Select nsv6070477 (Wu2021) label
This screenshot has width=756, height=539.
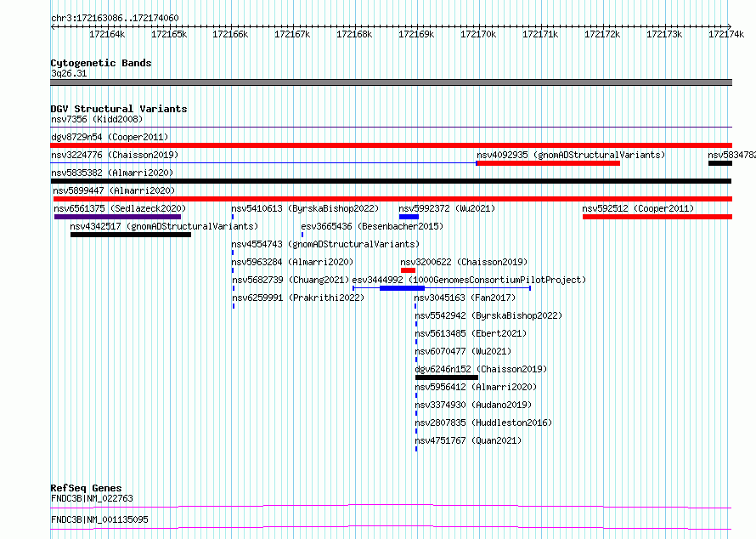tap(463, 351)
